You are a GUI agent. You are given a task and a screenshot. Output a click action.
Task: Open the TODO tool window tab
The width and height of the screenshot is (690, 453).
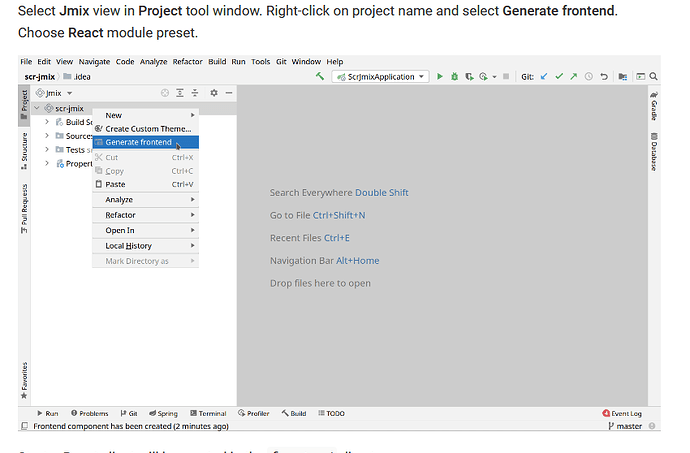click(331, 413)
